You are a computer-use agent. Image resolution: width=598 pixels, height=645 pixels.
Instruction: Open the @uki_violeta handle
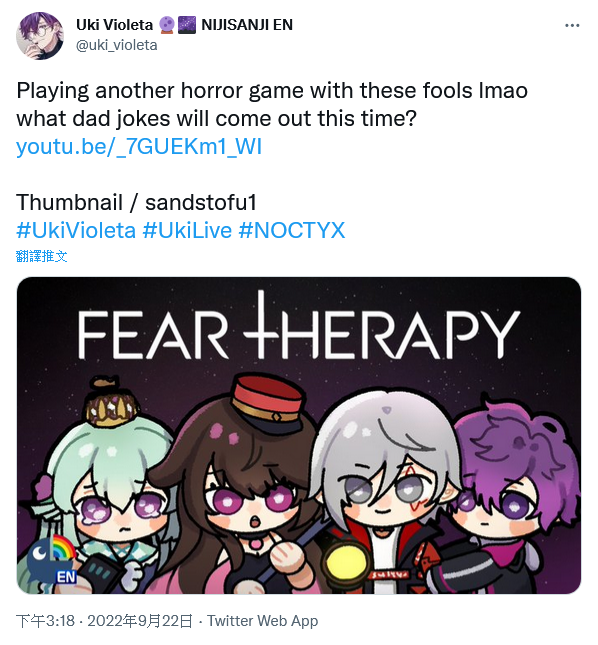(x=116, y=45)
